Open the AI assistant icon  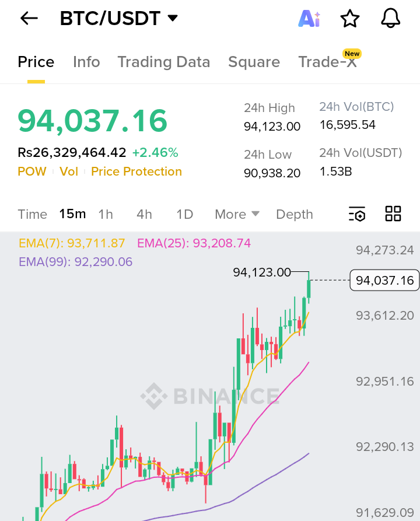pos(309,19)
